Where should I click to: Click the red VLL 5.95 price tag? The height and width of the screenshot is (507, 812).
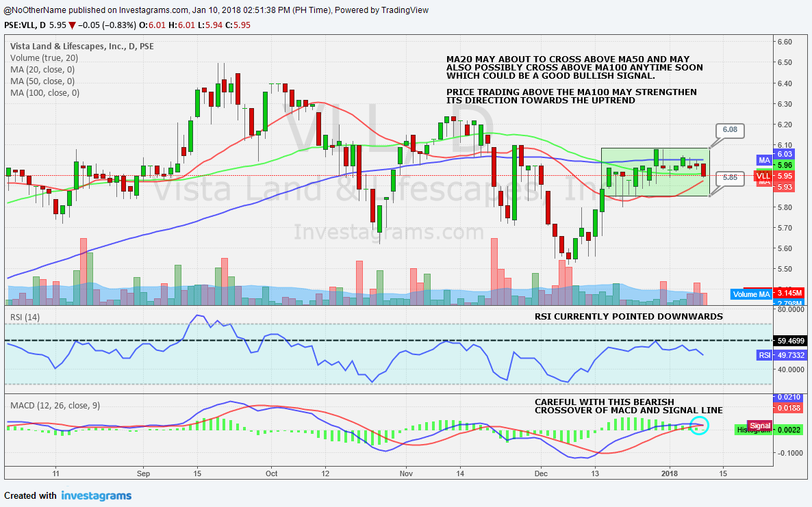coord(775,176)
